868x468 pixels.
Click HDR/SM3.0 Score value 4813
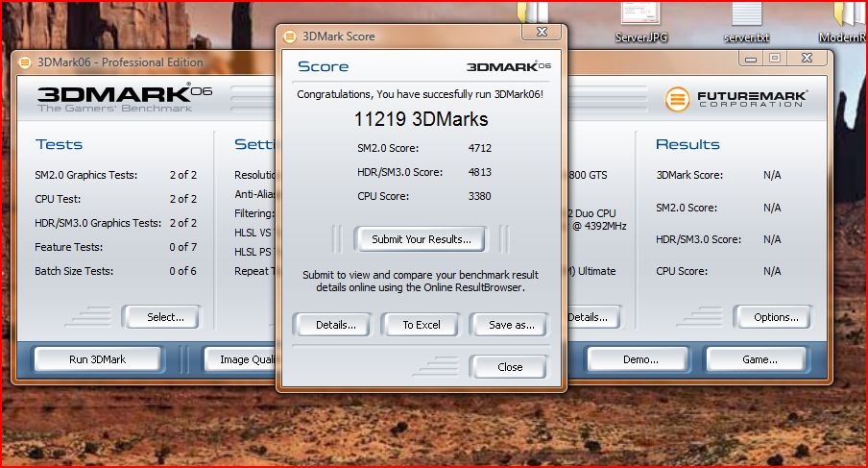click(x=479, y=172)
